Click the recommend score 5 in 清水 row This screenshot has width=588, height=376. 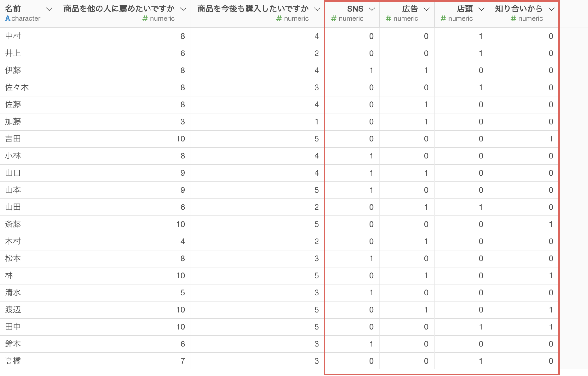click(183, 292)
